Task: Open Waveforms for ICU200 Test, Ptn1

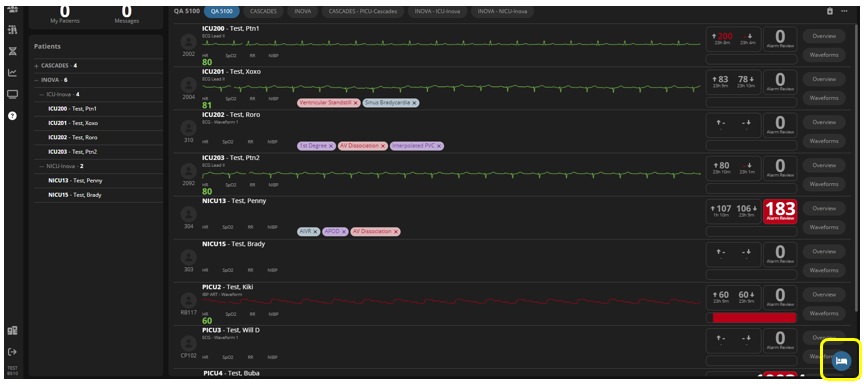Action: pos(824,55)
